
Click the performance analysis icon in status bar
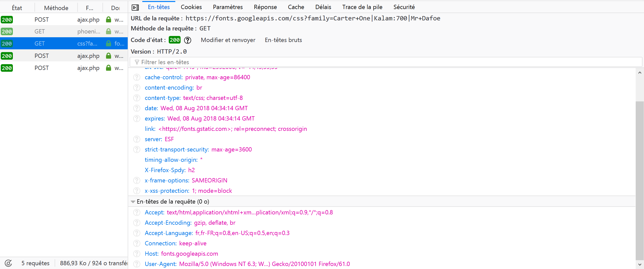pyautogui.click(x=8, y=263)
